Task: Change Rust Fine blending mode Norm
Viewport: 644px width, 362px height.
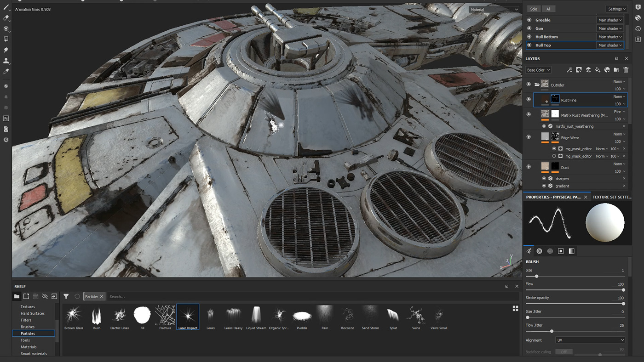Action: click(618, 96)
